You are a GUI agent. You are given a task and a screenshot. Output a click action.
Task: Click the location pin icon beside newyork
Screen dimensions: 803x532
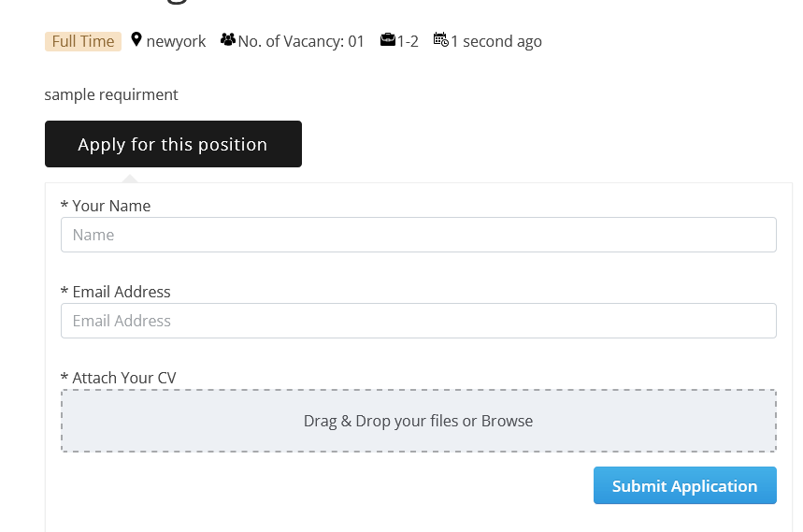136,39
